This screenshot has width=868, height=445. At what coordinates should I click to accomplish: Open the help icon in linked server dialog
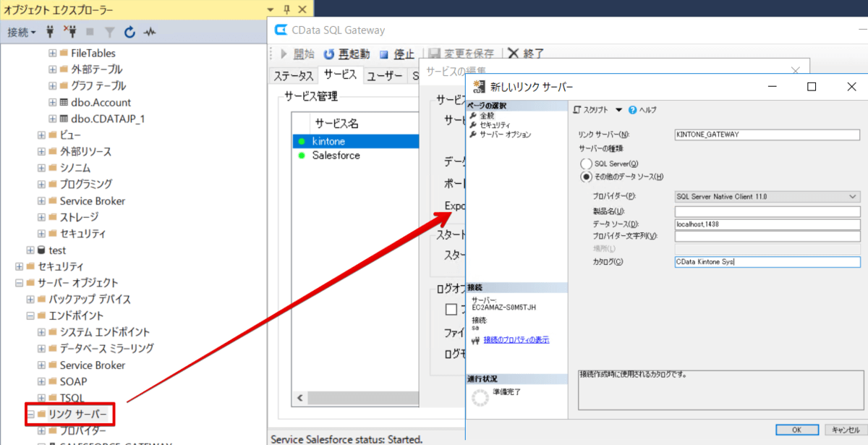coord(632,110)
